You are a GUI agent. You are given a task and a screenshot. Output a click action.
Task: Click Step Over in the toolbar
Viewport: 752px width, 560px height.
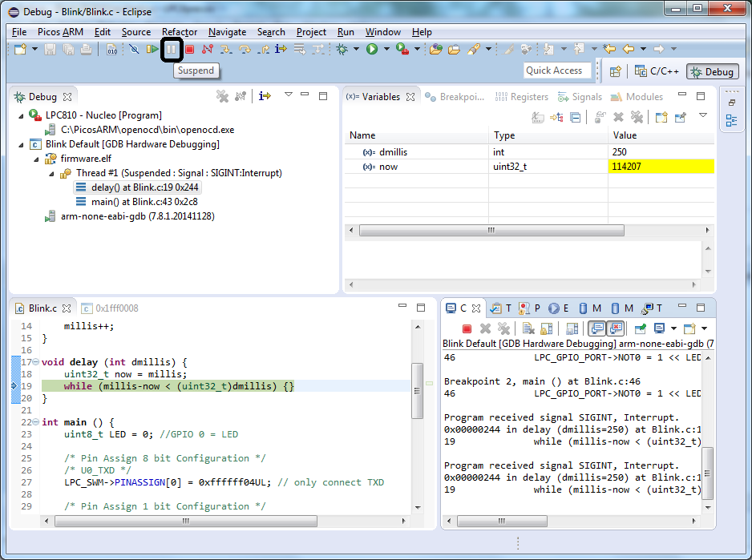244,49
